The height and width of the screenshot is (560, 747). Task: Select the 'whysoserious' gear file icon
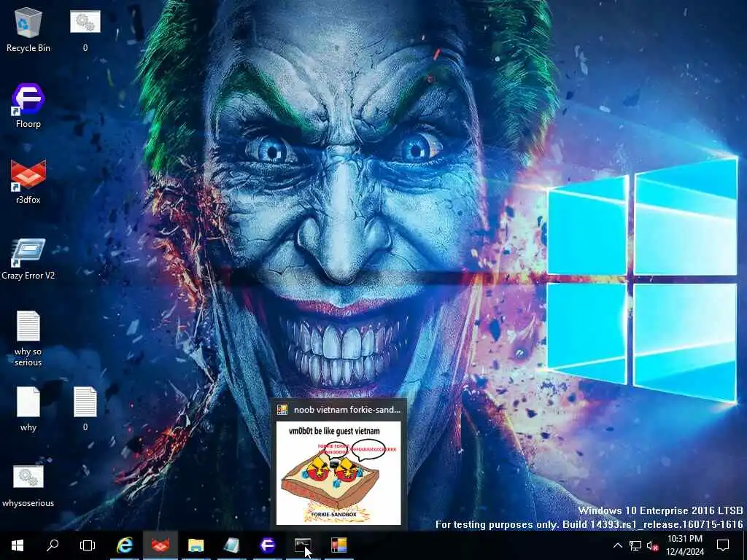pos(28,485)
